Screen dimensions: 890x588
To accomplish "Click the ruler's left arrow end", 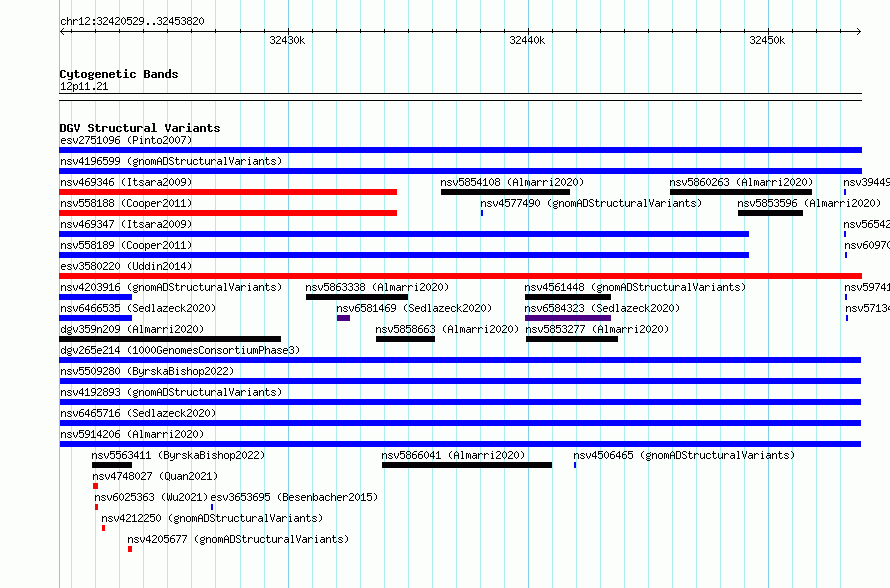I will point(62,32).
